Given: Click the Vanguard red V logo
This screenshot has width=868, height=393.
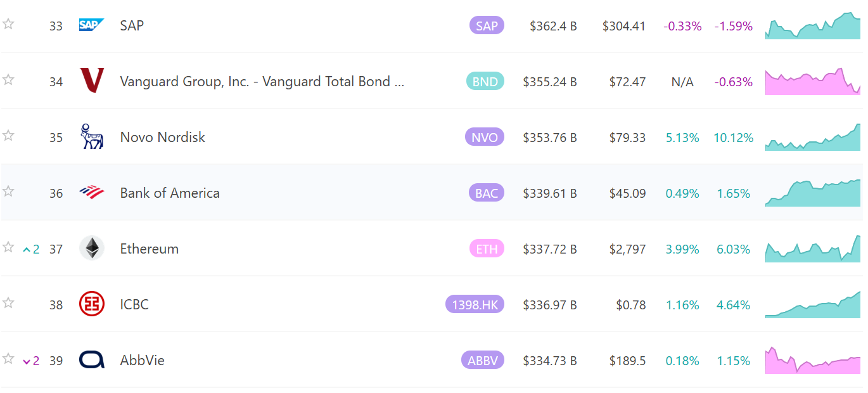Looking at the screenshot, I should [x=92, y=81].
